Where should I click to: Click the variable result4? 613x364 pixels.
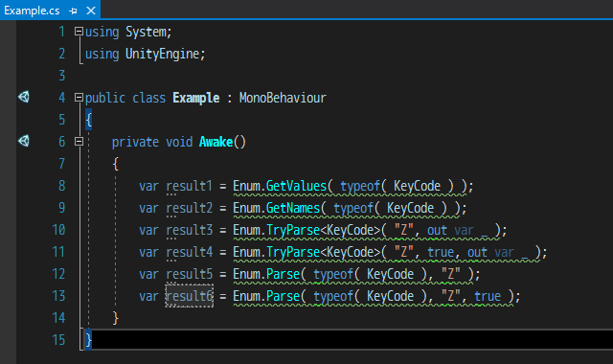[190, 252]
